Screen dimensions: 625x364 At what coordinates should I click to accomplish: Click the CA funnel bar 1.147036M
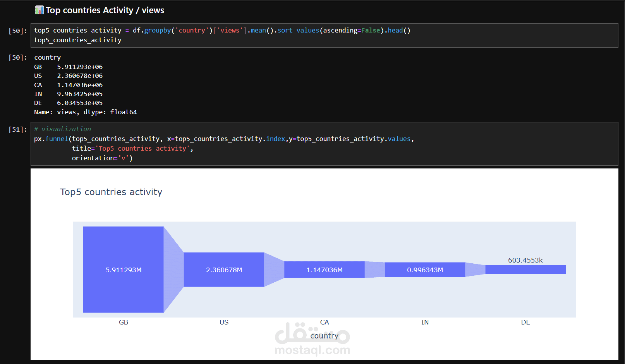325,270
